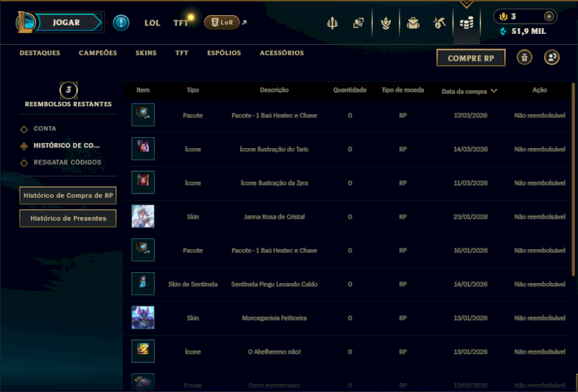Viewport: 578px width, 392px height.
Task: Click the COMPRE RP button
Action: (x=471, y=58)
